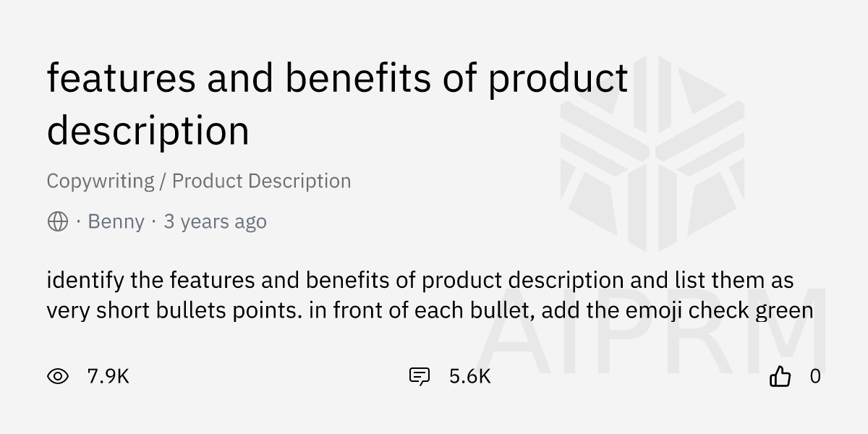The height and width of the screenshot is (434, 868).
Task: Click the 3 years ago timestamp
Action: pyautogui.click(x=215, y=221)
